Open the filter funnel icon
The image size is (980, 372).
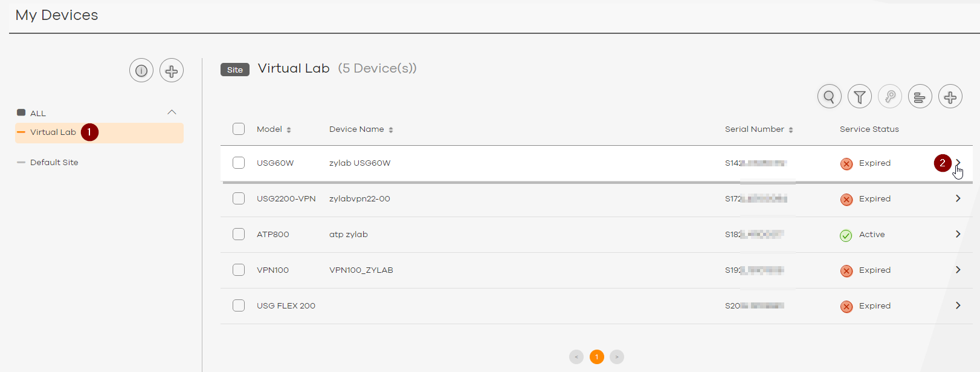pos(859,97)
